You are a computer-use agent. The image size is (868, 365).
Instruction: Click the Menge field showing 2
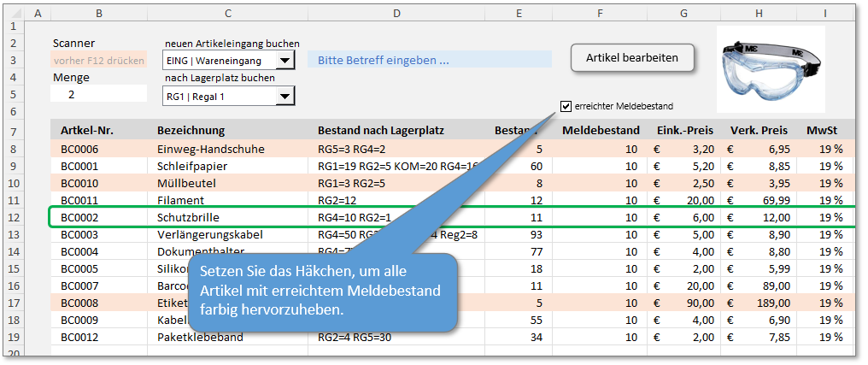pyautogui.click(x=99, y=94)
